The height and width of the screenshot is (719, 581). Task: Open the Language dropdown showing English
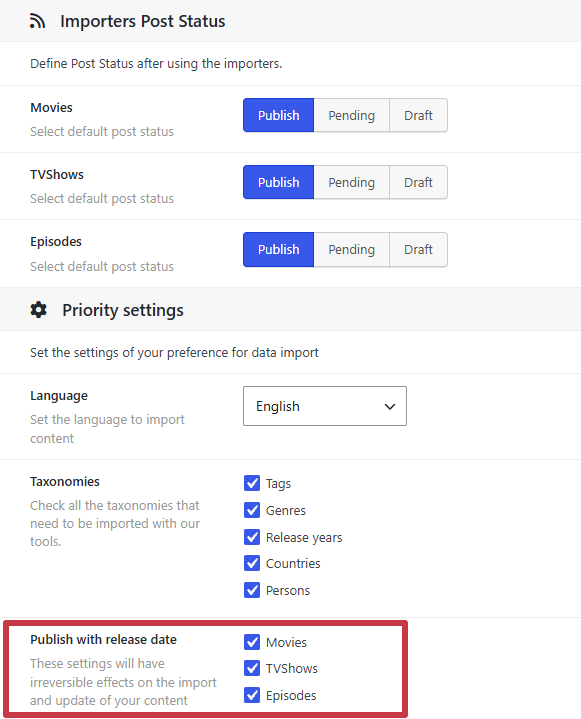325,406
